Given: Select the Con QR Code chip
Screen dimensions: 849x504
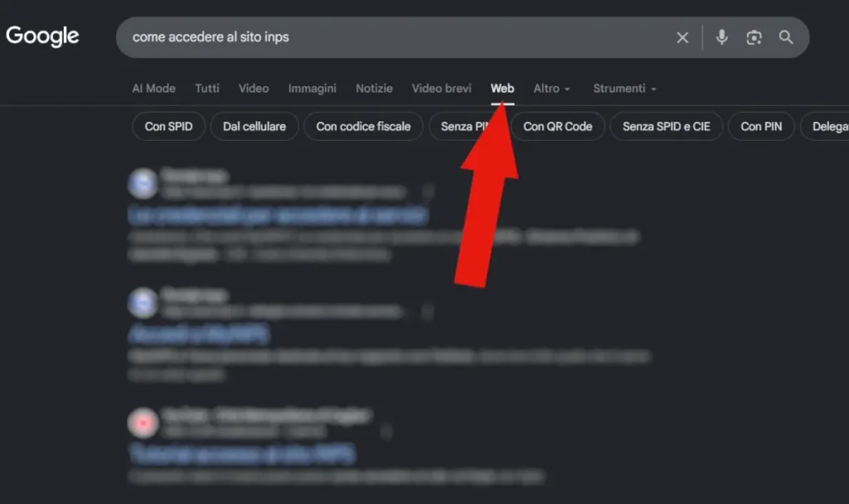Looking at the screenshot, I should [558, 126].
